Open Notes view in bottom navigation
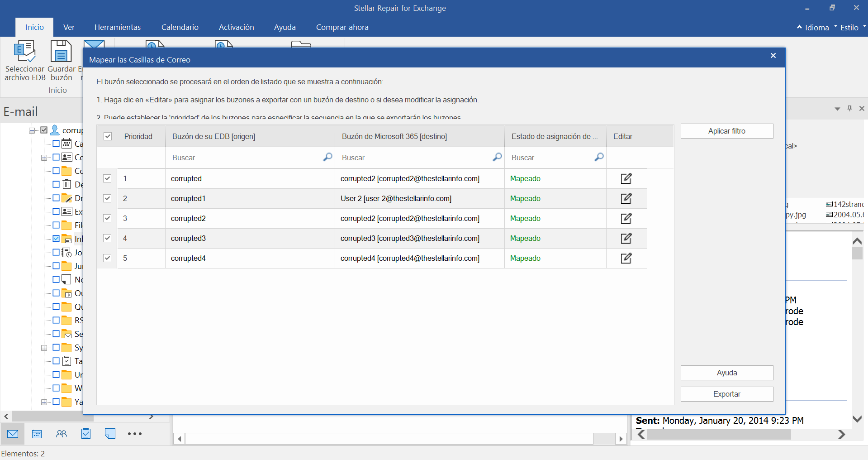 tap(110, 434)
